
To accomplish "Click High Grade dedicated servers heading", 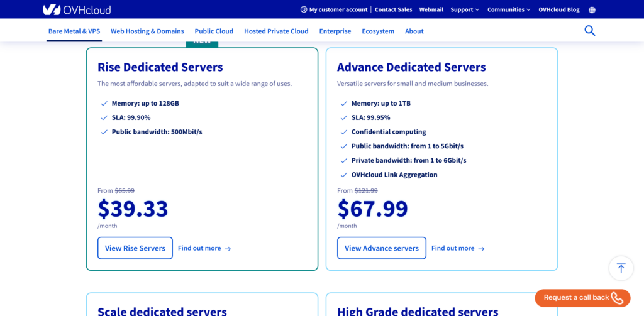I will [418, 311].
